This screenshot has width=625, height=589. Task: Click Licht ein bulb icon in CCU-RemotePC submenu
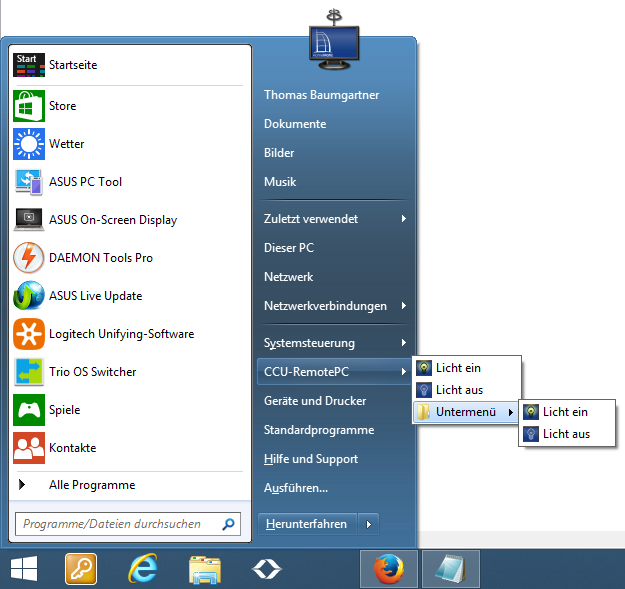pyautogui.click(x=424, y=368)
